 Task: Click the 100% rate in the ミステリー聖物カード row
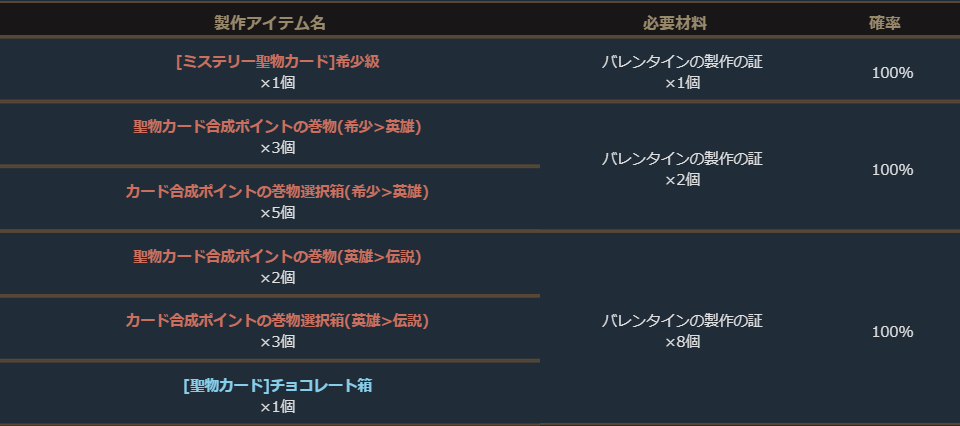[892, 73]
